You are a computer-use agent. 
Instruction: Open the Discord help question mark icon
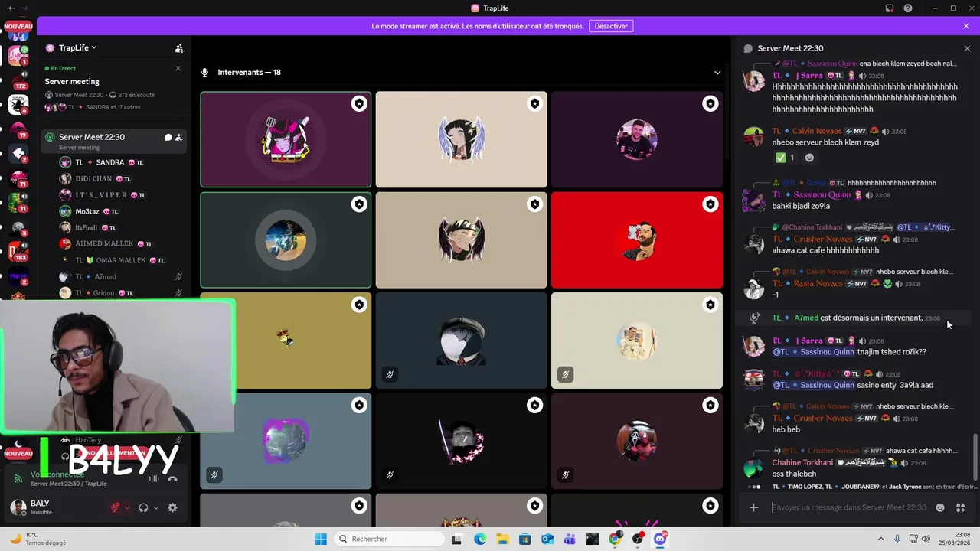[x=908, y=8]
